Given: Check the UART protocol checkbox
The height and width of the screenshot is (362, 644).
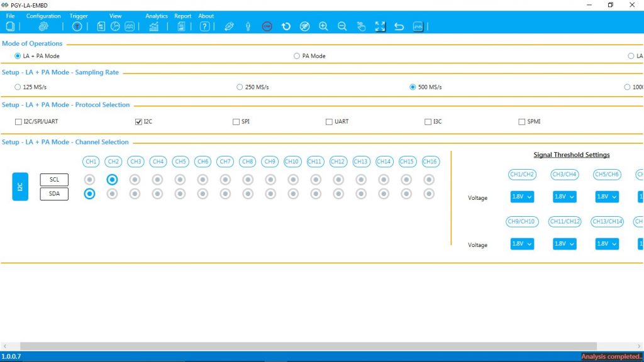Looking at the screenshot, I should click(328, 121).
